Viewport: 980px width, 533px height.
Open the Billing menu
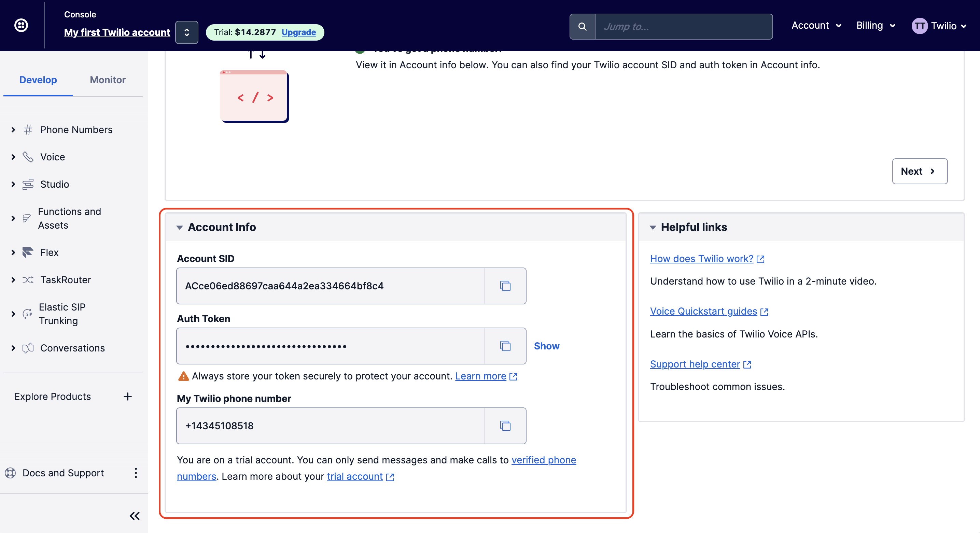click(x=876, y=26)
